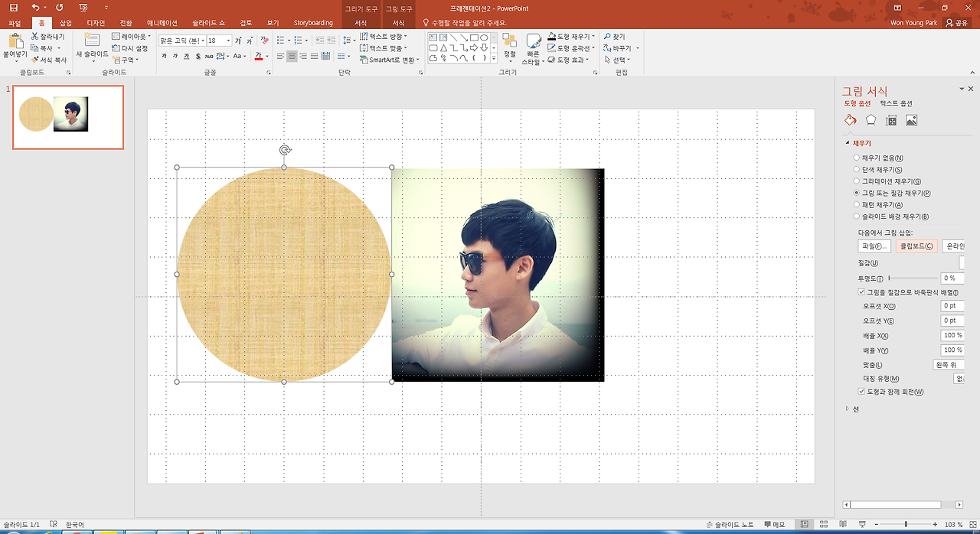Switch to 애니메이션 ribbon tab
980x534 pixels.
tap(162, 23)
